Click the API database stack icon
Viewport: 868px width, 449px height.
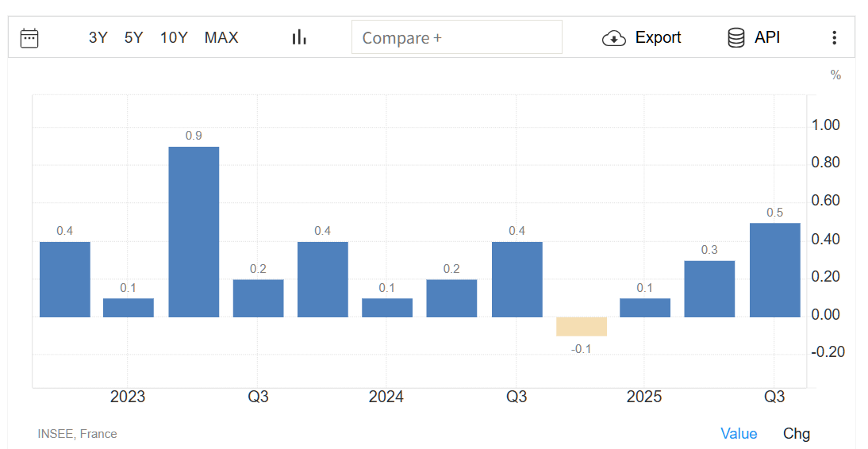pyautogui.click(x=736, y=37)
